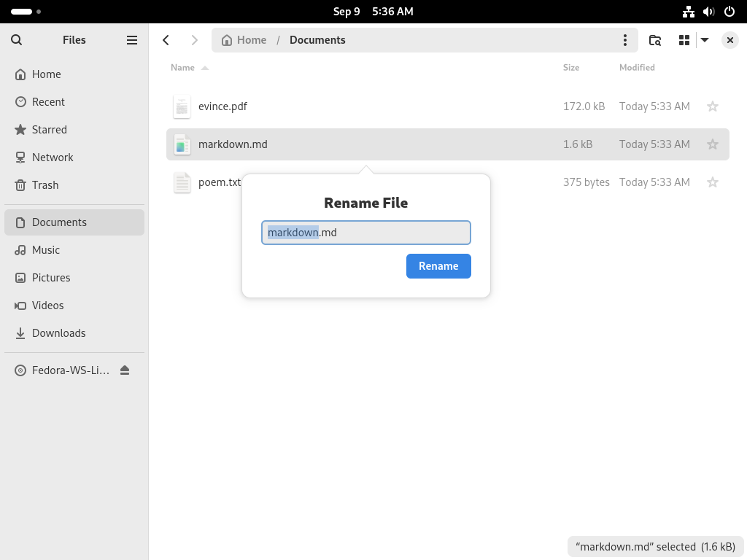Image resolution: width=747 pixels, height=560 pixels.
Task: Select the evince.pdf file row
Action: 447,106
